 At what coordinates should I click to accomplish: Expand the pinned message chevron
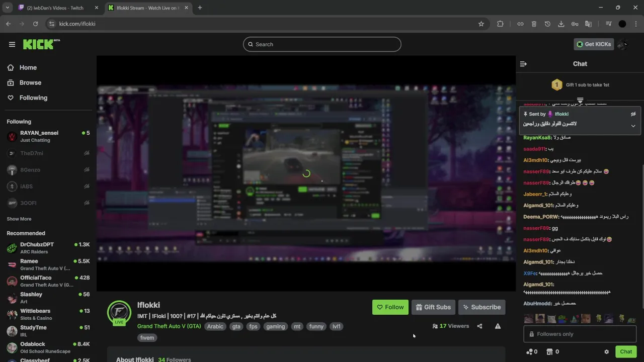(x=633, y=126)
